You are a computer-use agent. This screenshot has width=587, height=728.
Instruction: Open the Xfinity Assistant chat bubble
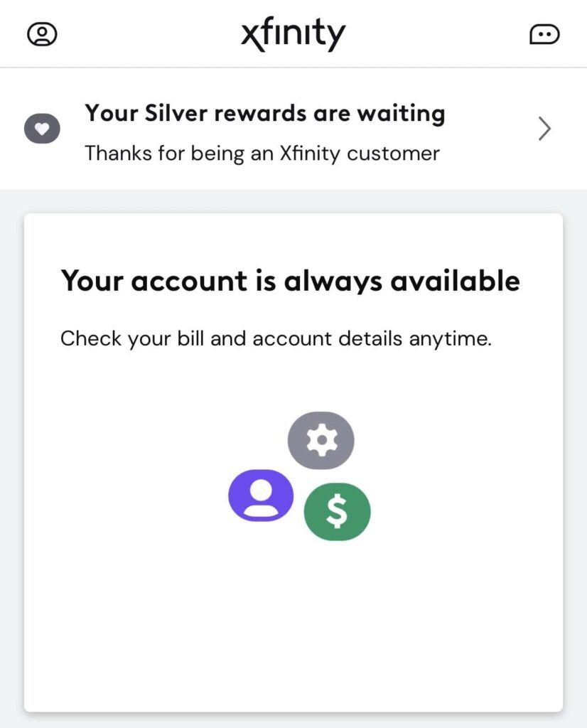click(x=544, y=33)
